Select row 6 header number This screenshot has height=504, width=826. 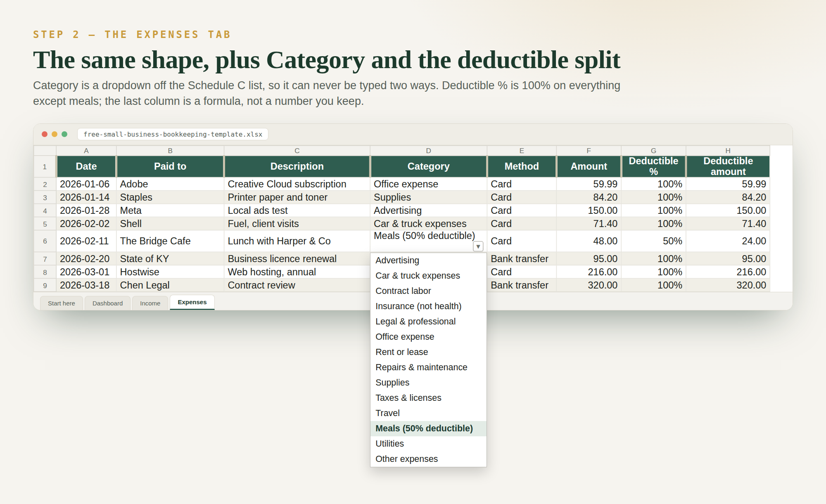point(45,241)
